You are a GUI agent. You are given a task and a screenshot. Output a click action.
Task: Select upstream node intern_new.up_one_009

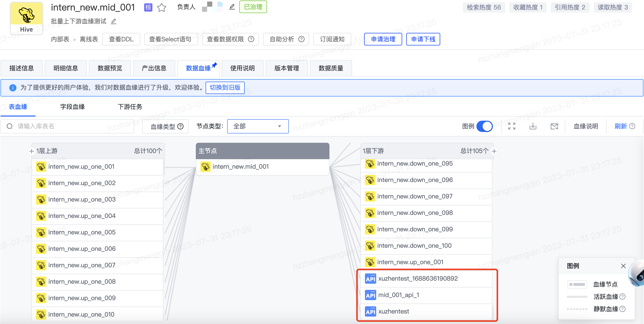click(x=98, y=298)
